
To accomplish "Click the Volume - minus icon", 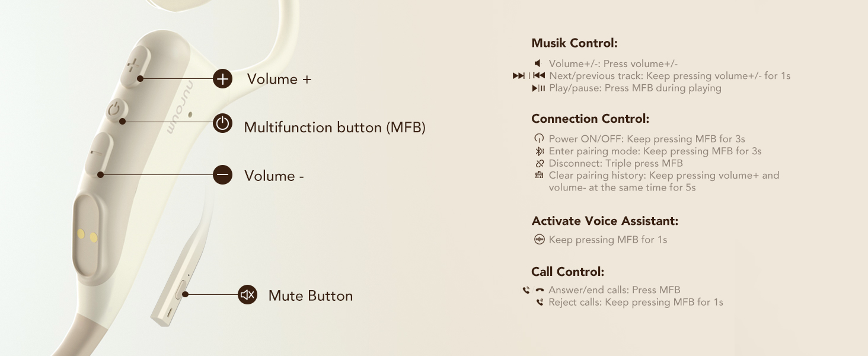I will pyautogui.click(x=222, y=175).
